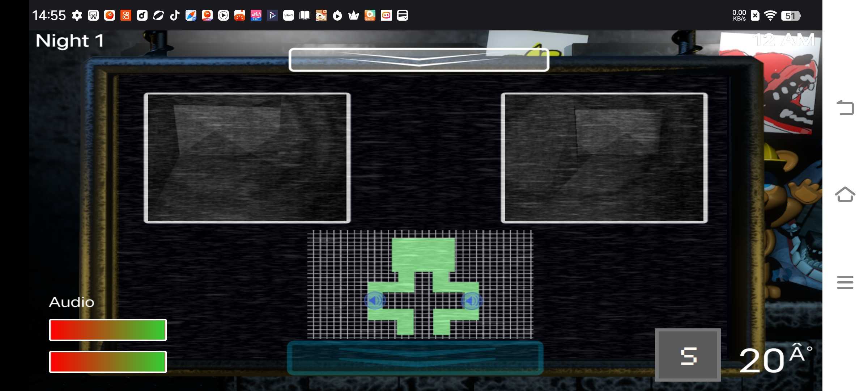The image size is (868, 391).
Task: Tap the S button
Action: click(x=688, y=355)
